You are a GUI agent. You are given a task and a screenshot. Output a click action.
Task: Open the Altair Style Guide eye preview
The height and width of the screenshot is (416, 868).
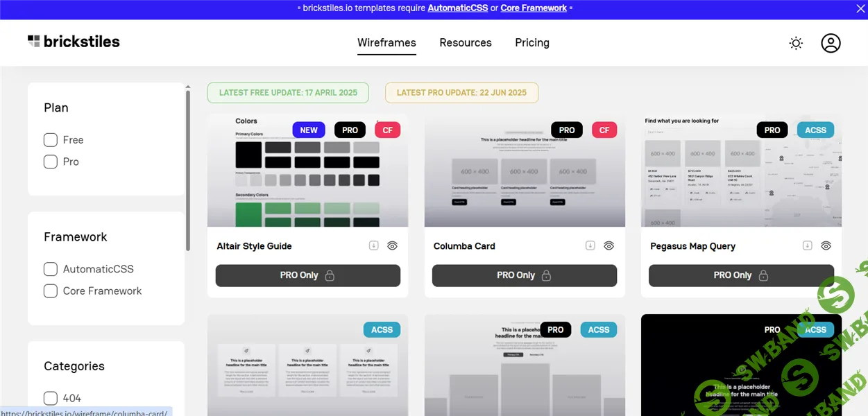coord(392,245)
